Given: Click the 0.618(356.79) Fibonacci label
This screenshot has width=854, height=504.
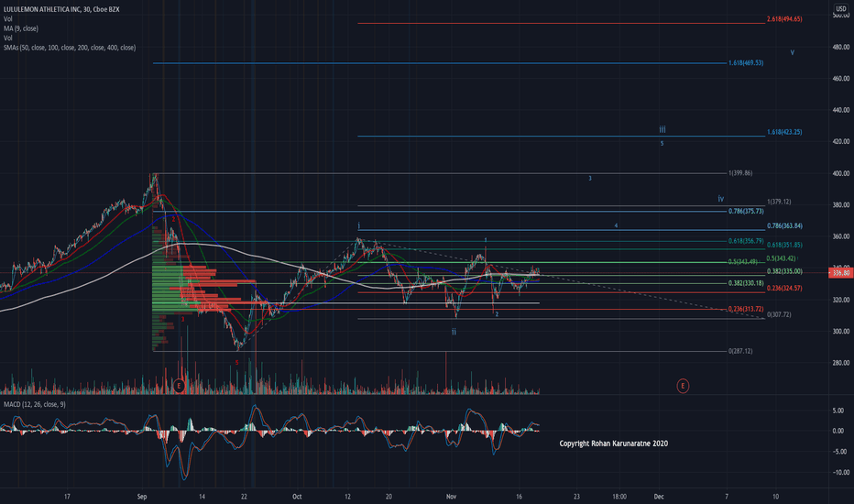Looking at the screenshot, I should point(746,241).
